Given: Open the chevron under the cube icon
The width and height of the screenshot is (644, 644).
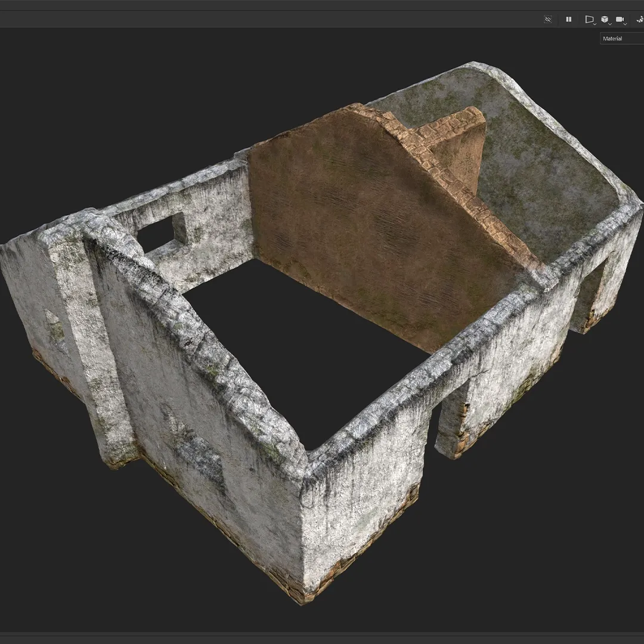Looking at the screenshot, I should 610,24.
